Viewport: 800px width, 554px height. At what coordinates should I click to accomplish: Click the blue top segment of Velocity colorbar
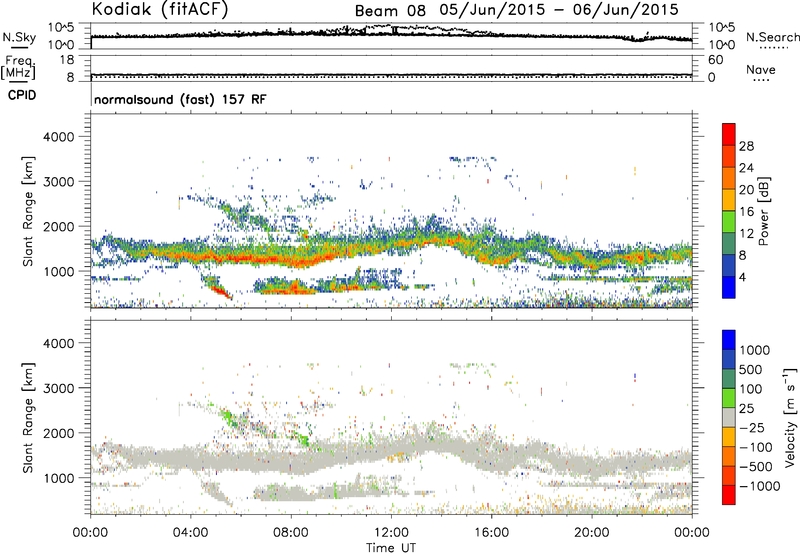click(729, 340)
